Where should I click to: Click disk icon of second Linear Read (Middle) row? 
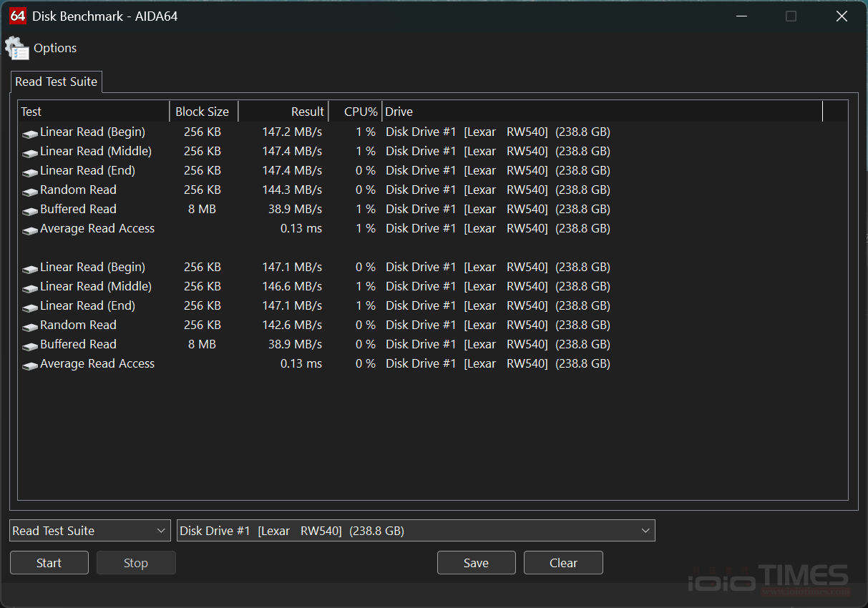pyautogui.click(x=29, y=288)
